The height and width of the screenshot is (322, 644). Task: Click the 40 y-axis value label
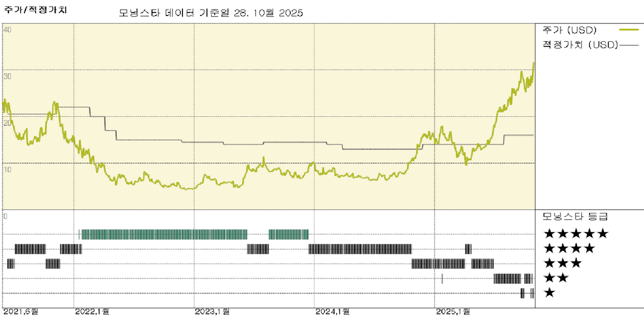[7, 30]
